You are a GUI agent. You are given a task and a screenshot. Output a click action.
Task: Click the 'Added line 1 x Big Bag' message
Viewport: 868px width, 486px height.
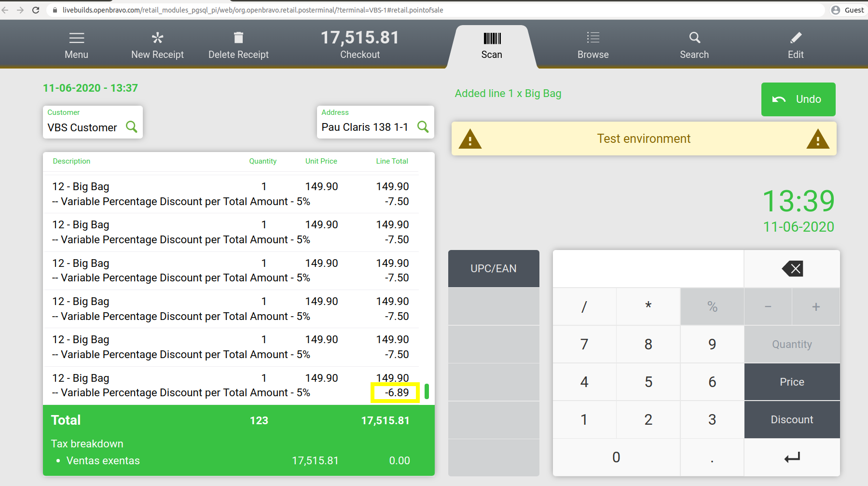coord(508,94)
